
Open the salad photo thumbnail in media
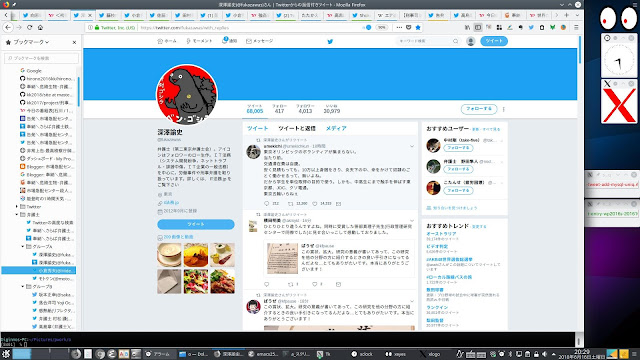(x=196, y=281)
